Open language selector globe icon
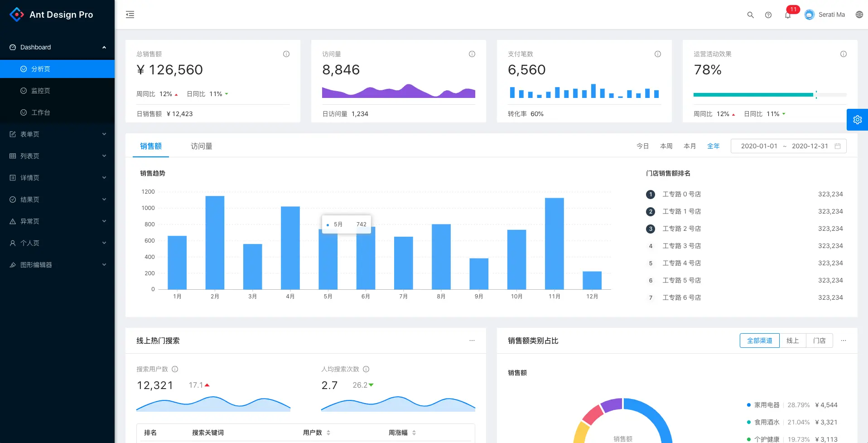 (859, 15)
